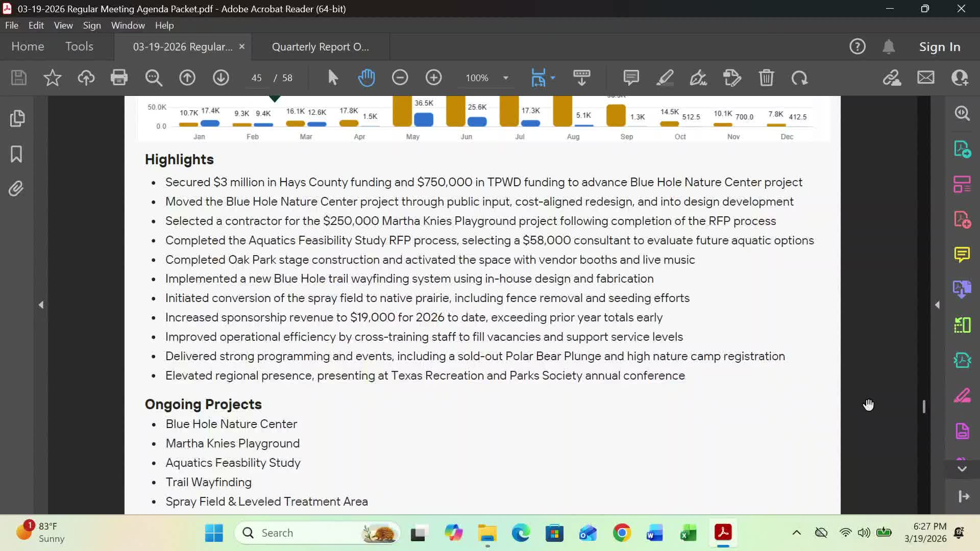Click the page number input field
Screen dimensions: 980x551
pos(257,78)
